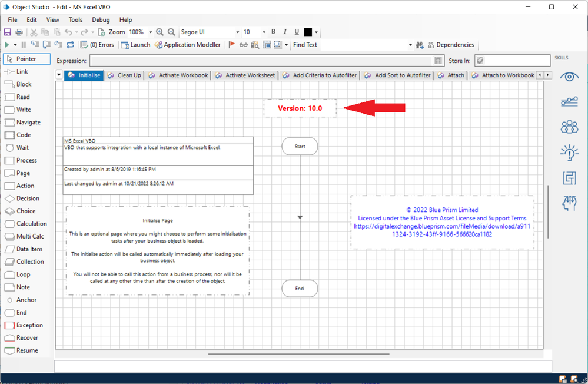Open the Zoom percentage dropdown
This screenshot has height=384, width=588.
(x=151, y=32)
